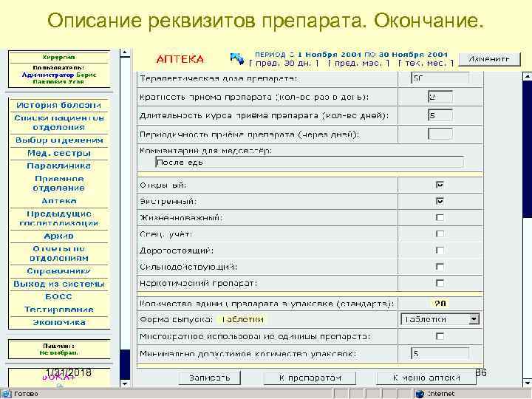Screen dimensions: 532x399
Task: Click the Пациент: Не выбран label
Action: (x=58, y=349)
